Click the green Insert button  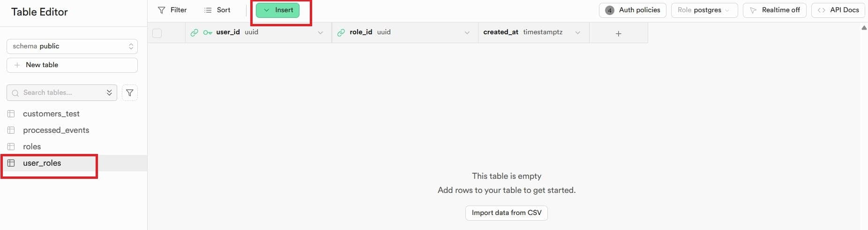point(278,10)
